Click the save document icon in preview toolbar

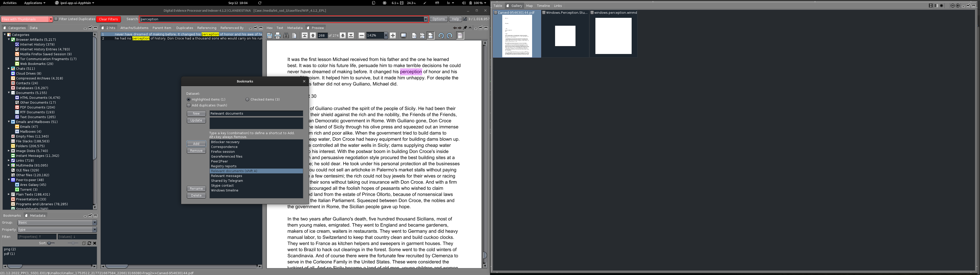point(269,36)
